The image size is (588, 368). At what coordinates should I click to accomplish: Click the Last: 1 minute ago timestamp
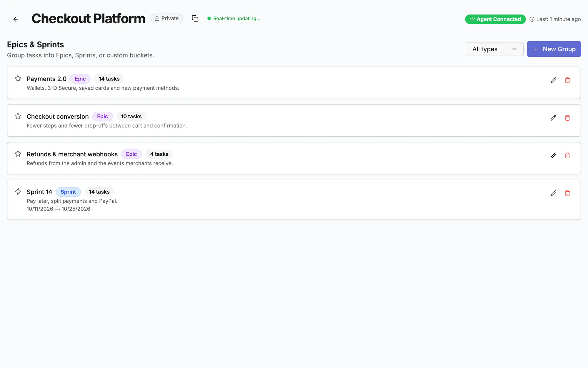point(558,19)
